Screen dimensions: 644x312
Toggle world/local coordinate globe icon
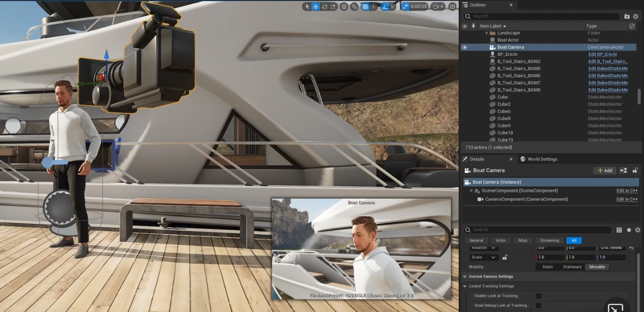click(x=344, y=7)
